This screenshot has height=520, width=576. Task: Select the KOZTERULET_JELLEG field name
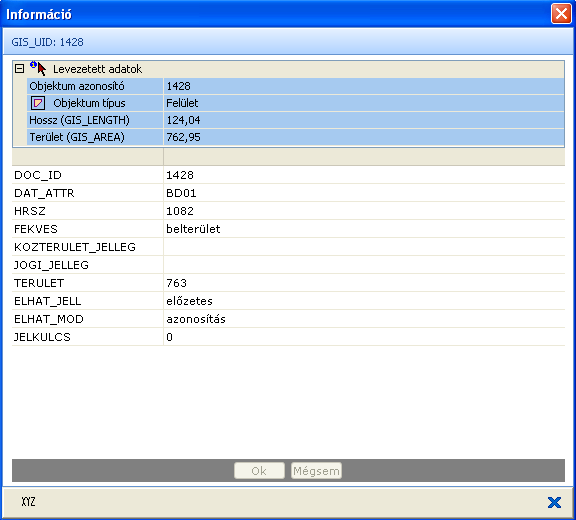75,247
